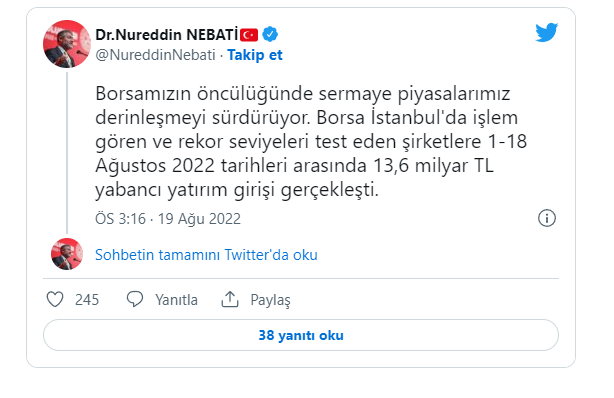614x398 pixels.
Task: Open the @NureddinNebati handle
Action: pos(155,55)
